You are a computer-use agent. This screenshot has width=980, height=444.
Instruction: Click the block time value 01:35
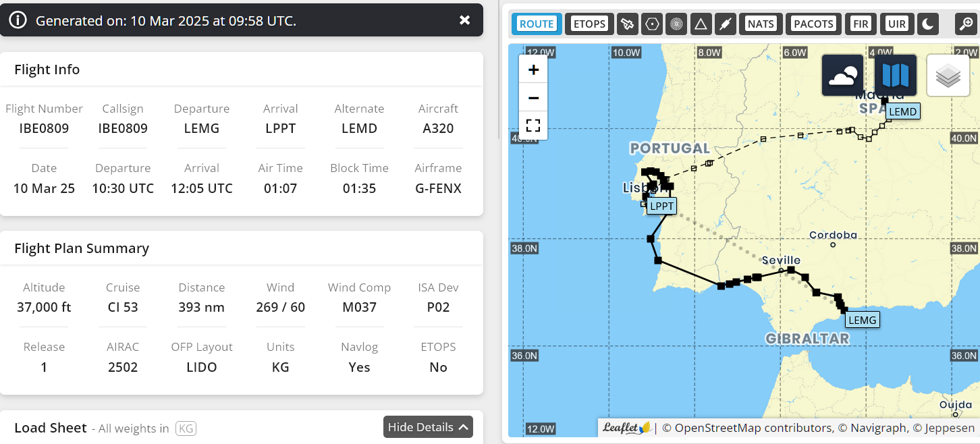[359, 188]
